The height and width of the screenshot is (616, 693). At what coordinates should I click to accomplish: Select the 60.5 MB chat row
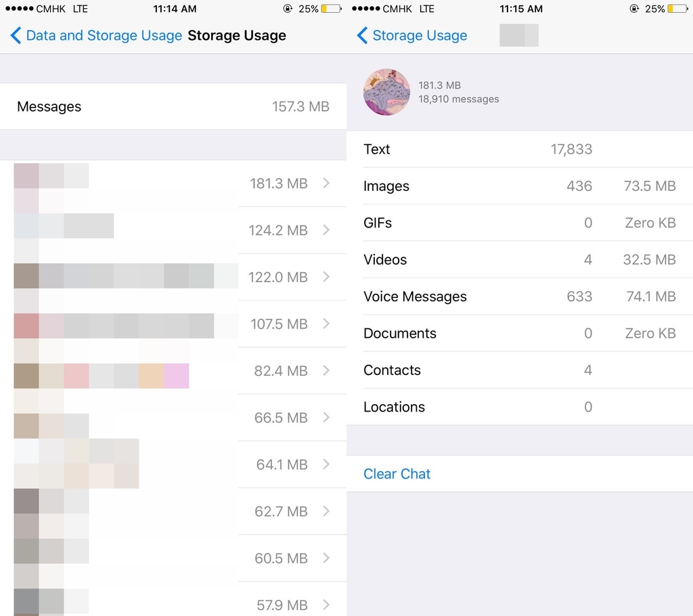coord(173,558)
